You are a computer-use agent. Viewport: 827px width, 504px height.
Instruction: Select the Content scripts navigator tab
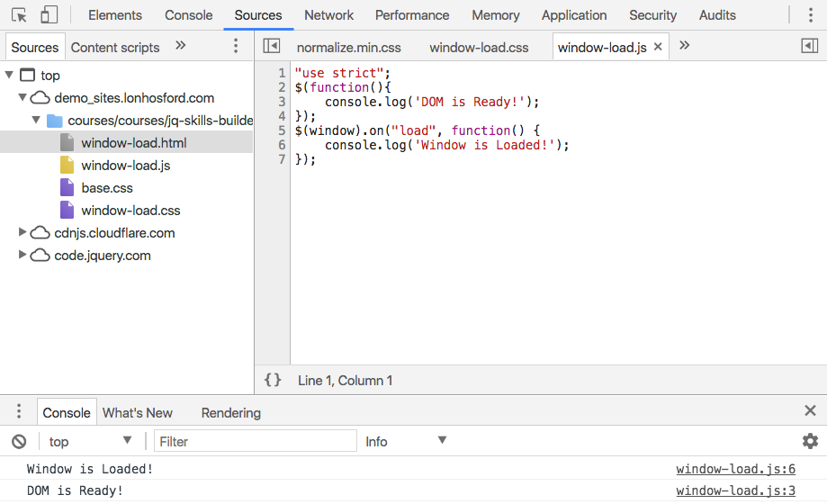pos(115,48)
